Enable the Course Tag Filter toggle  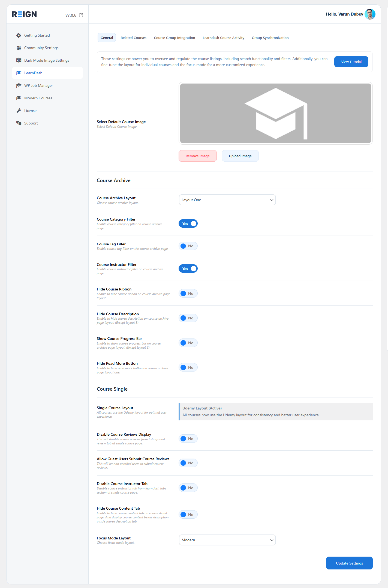click(188, 246)
